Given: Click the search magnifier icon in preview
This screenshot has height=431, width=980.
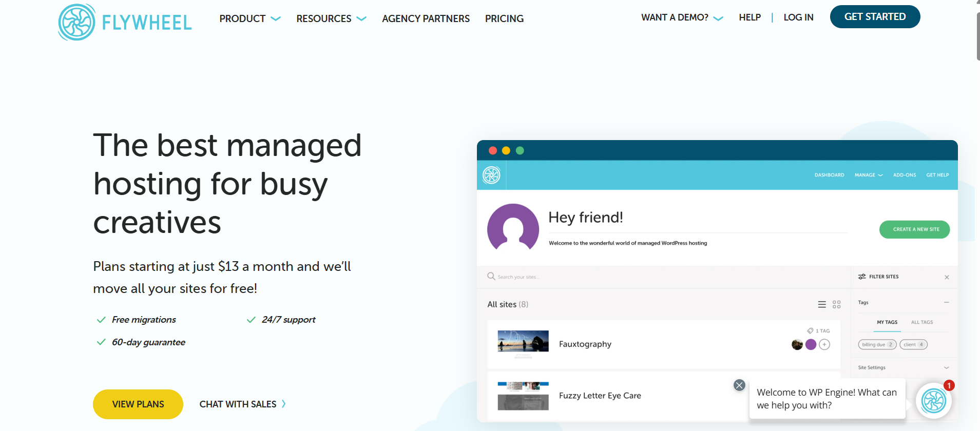Looking at the screenshot, I should pyautogui.click(x=491, y=276).
